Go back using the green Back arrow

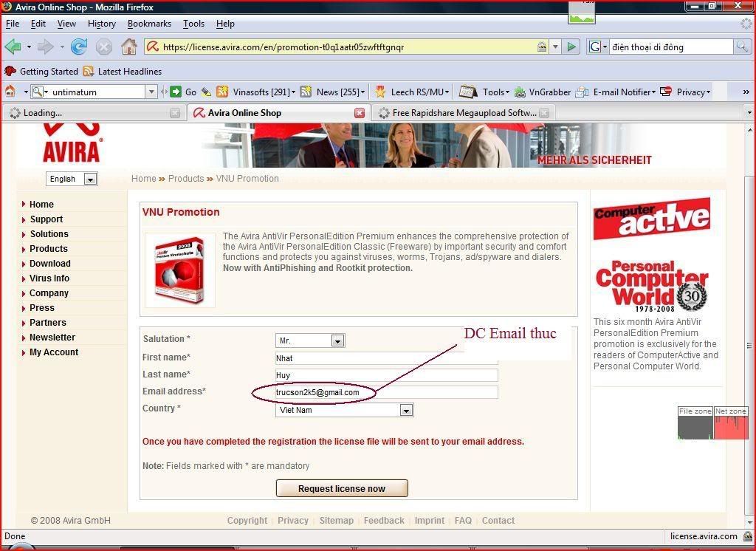[13, 47]
